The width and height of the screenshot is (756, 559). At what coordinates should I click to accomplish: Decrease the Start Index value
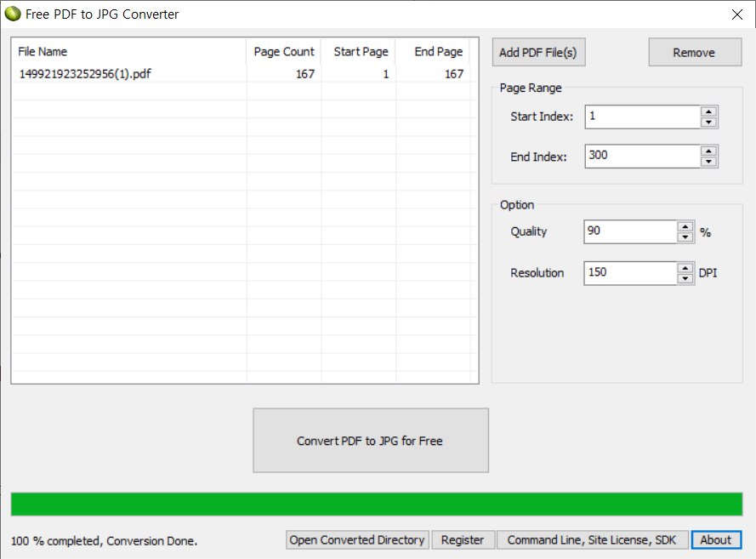(708, 123)
